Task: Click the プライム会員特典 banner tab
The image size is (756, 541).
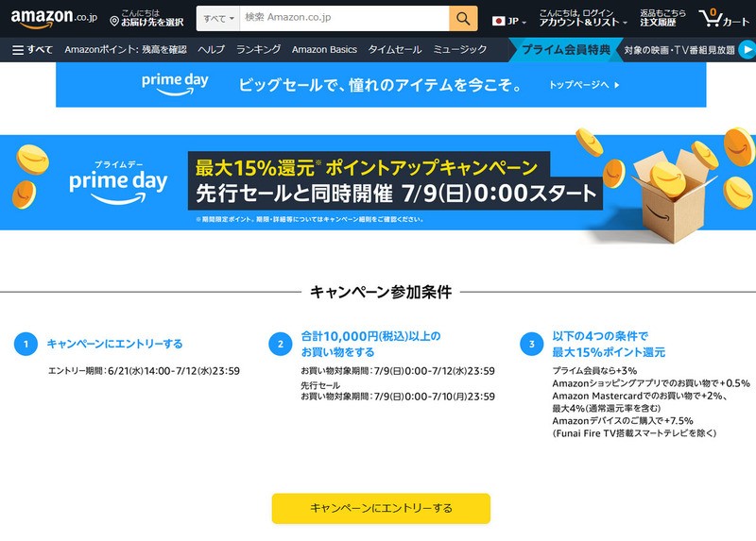Action: click(566, 50)
